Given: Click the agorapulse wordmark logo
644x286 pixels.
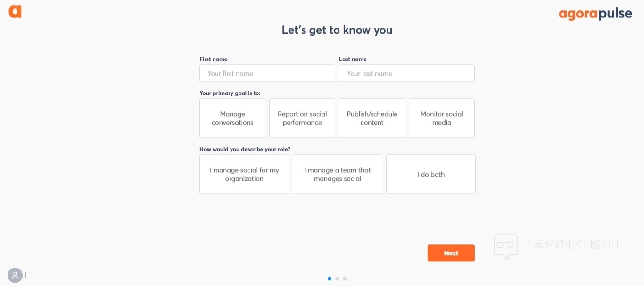Looking at the screenshot, I should [x=595, y=14].
